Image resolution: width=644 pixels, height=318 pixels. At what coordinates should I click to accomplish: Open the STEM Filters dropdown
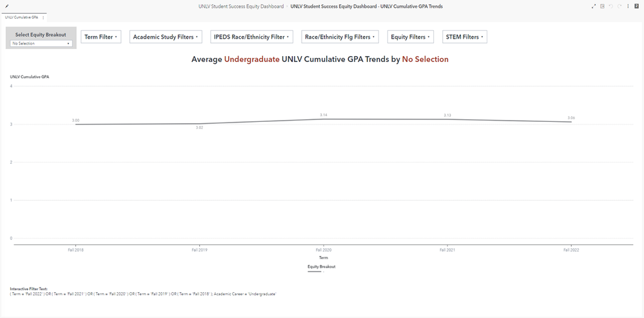[465, 37]
